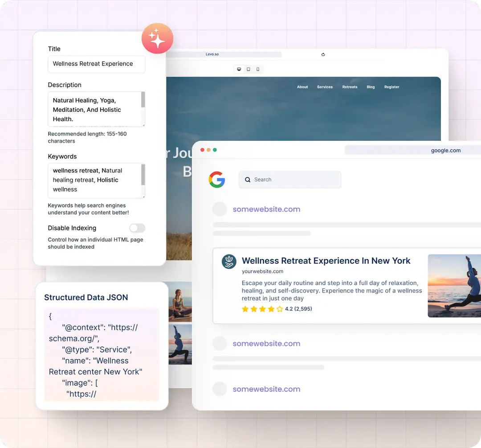Image resolution: width=481 pixels, height=448 pixels.
Task: Click the "Keywords help search engines" hint text
Action: (x=88, y=209)
